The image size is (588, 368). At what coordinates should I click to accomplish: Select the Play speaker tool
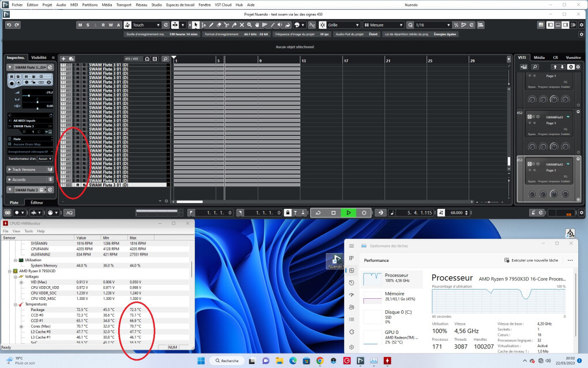(280, 25)
